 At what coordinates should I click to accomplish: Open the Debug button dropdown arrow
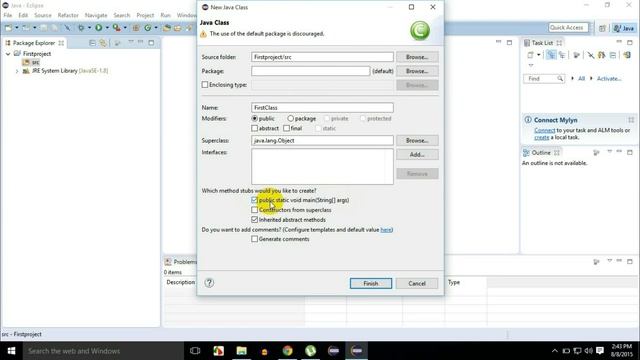click(89, 28)
